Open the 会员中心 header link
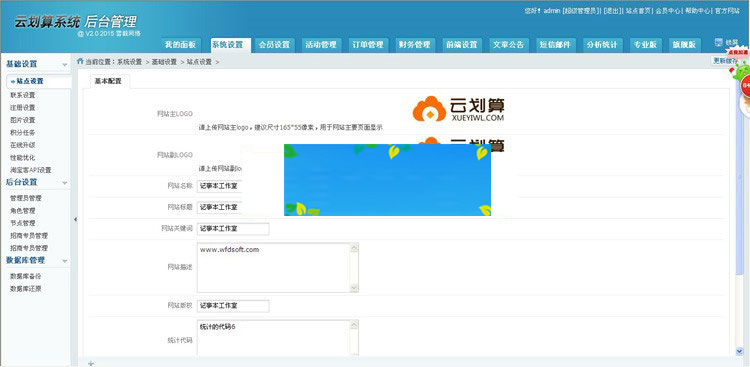Screen dimensions: 750x367 coord(668,11)
